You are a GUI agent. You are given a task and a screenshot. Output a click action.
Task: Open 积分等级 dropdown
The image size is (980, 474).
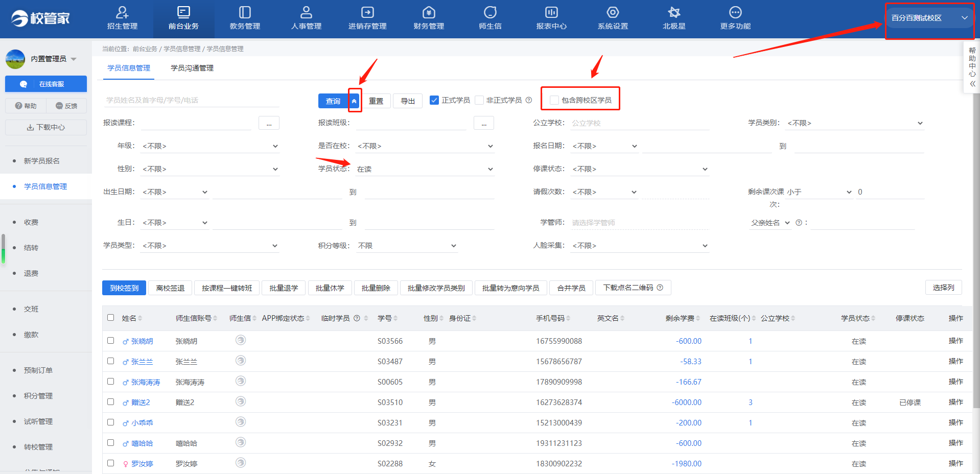point(407,246)
